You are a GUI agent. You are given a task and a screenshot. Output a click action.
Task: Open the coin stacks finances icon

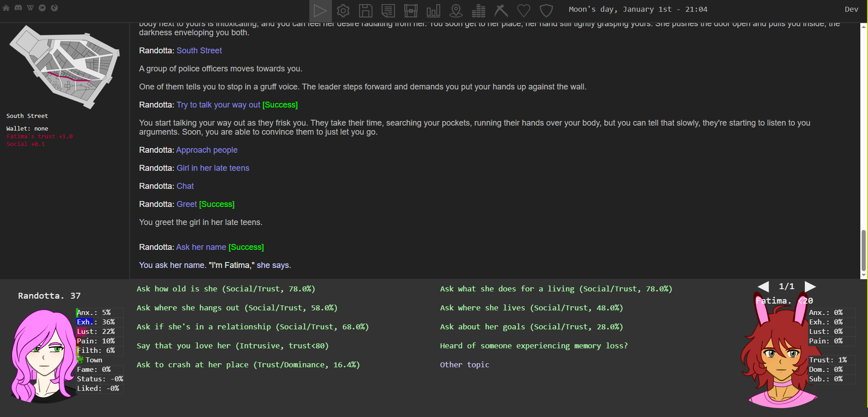tap(478, 10)
